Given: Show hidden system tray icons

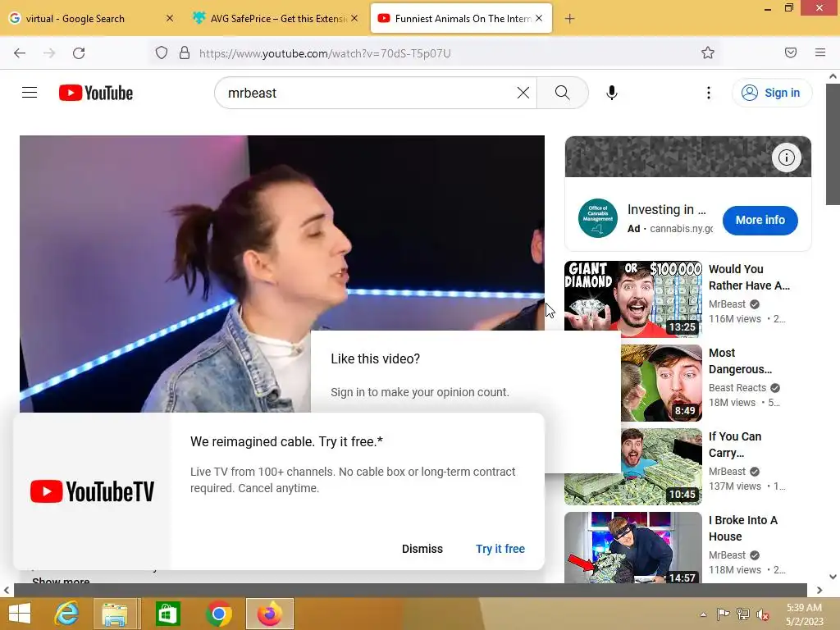Looking at the screenshot, I should tap(703, 614).
